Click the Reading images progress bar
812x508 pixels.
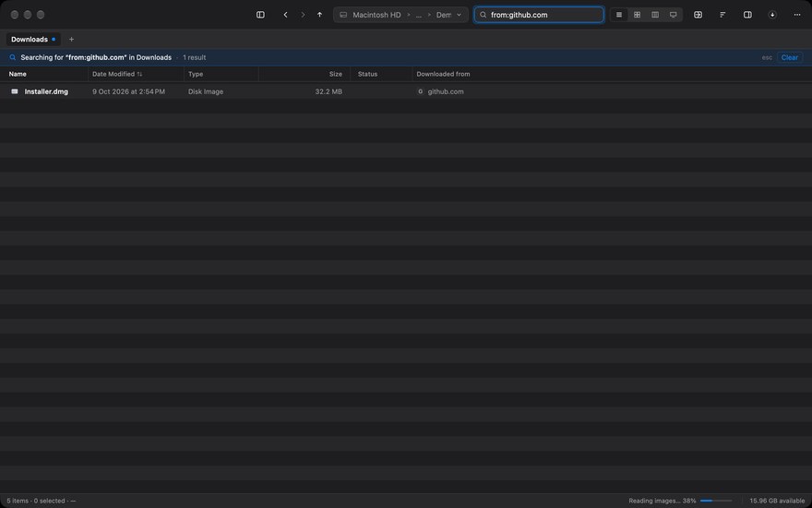coord(716,501)
